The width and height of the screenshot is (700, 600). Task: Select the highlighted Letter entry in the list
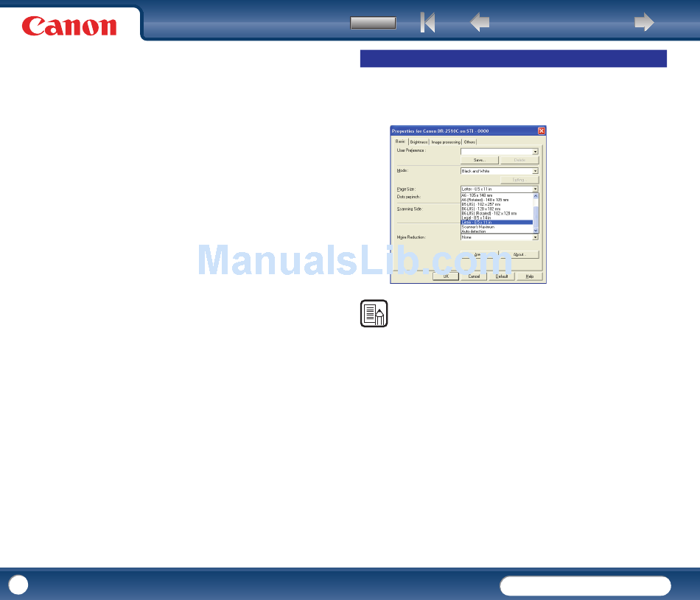pyautogui.click(x=497, y=223)
